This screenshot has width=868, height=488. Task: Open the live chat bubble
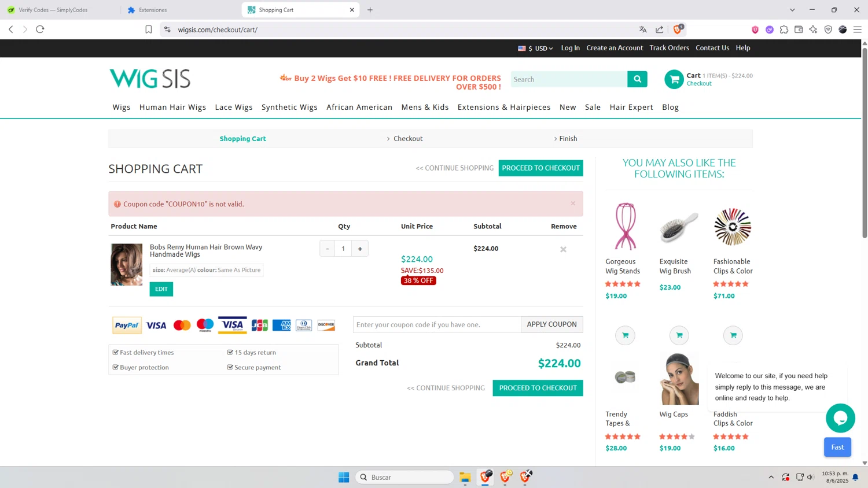pyautogui.click(x=840, y=418)
